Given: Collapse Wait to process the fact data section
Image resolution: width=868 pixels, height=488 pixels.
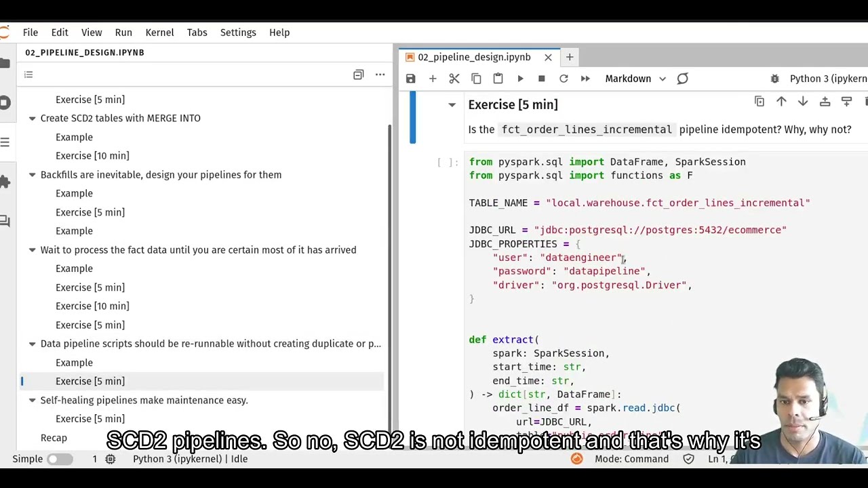Looking at the screenshot, I should pos(32,250).
